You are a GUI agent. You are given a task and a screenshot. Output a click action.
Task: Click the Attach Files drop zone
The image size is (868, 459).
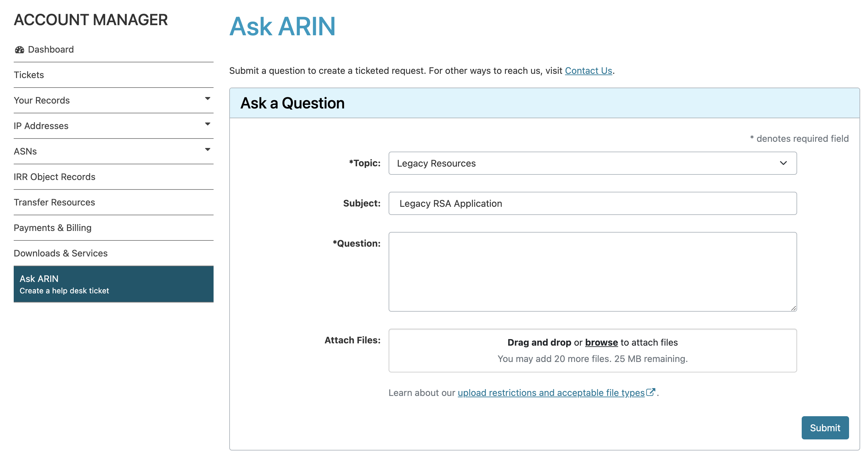[x=592, y=351]
